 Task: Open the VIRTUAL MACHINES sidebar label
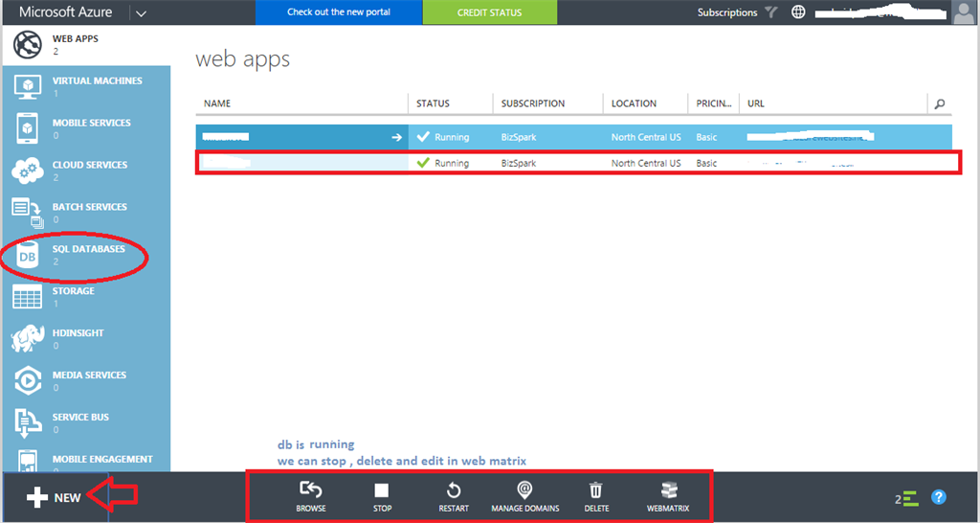[97, 80]
